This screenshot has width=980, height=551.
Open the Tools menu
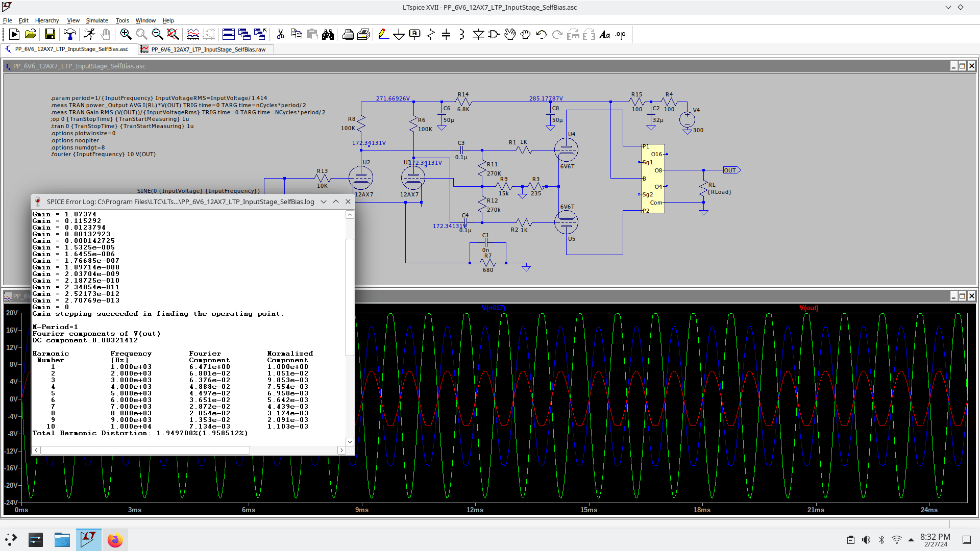point(122,20)
